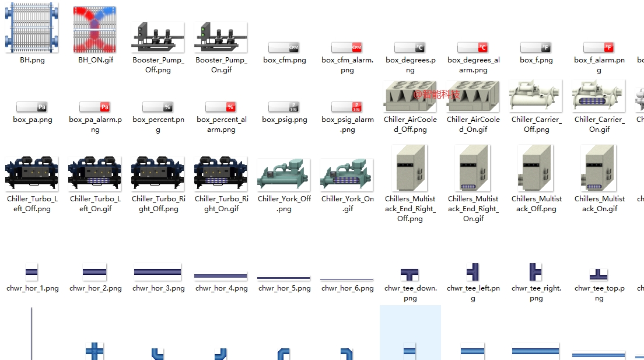The image size is (644, 360).
Task: Select chwr_tee_right.png tee fitting
Action: [x=536, y=272]
